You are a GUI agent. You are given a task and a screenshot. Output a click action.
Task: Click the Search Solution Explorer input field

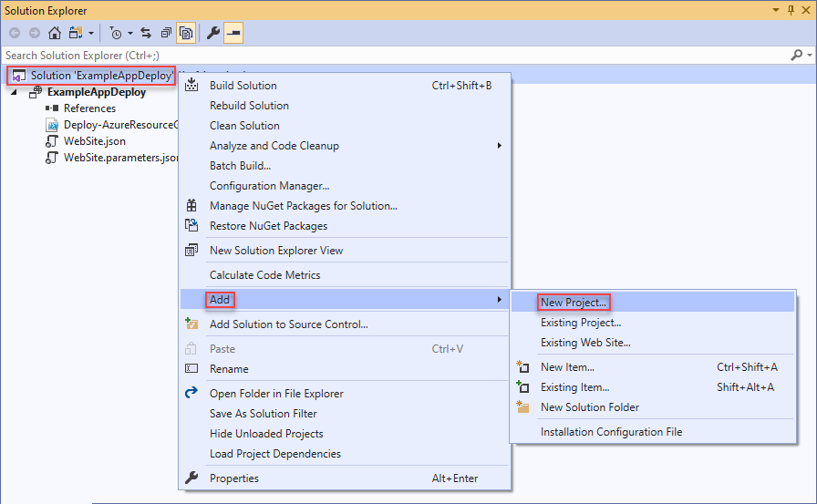396,56
